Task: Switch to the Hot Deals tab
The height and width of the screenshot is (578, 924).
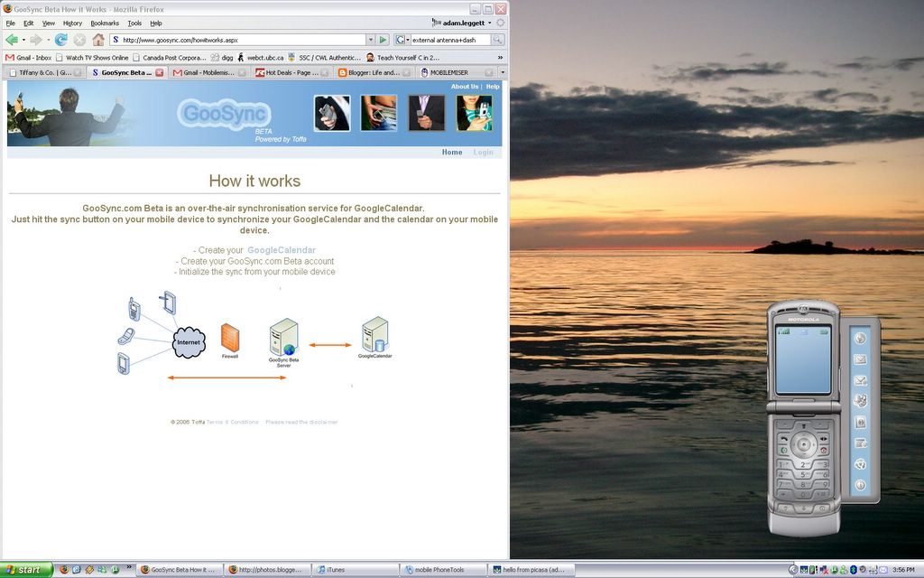Action: [291, 72]
